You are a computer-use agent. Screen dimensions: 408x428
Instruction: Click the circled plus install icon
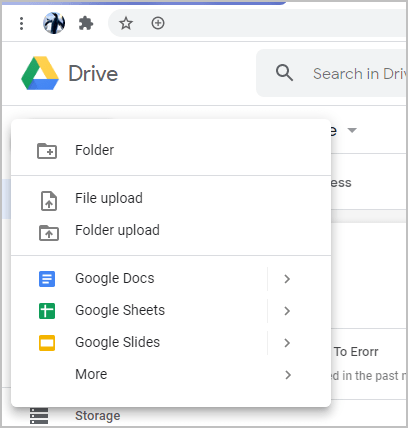[x=158, y=23]
